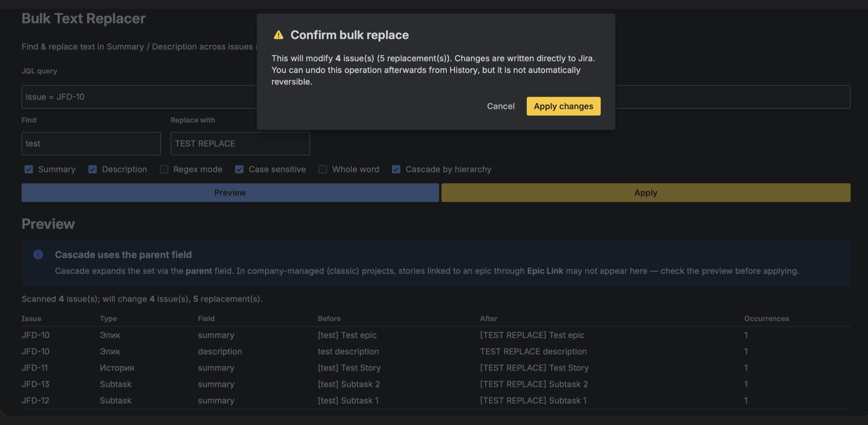
Task: Confirm with the Apply changes button
Action: point(563,106)
